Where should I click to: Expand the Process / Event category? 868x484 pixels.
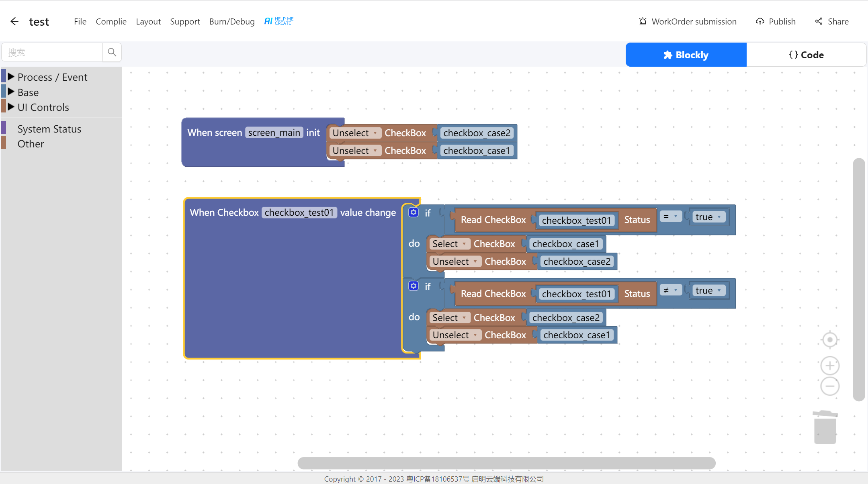[x=11, y=76]
